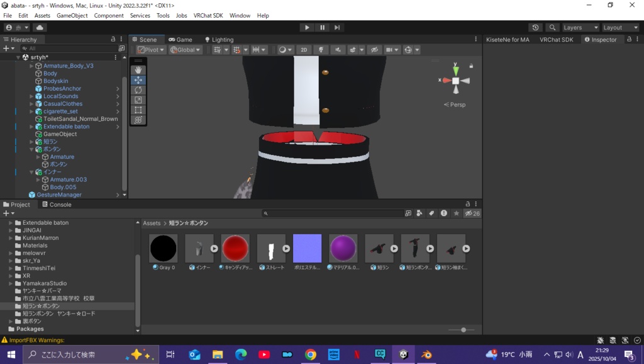Open the GameObject menu

[72, 16]
